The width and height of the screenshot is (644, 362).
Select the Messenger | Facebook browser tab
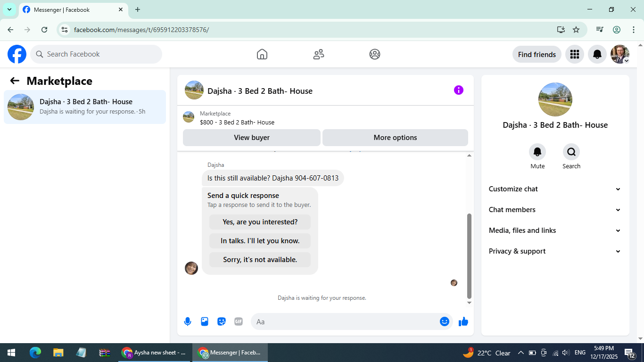click(x=73, y=9)
